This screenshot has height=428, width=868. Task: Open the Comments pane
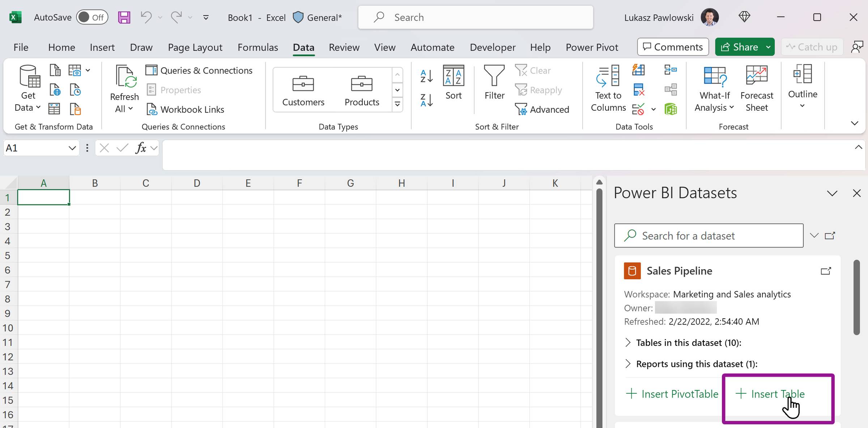click(x=673, y=47)
